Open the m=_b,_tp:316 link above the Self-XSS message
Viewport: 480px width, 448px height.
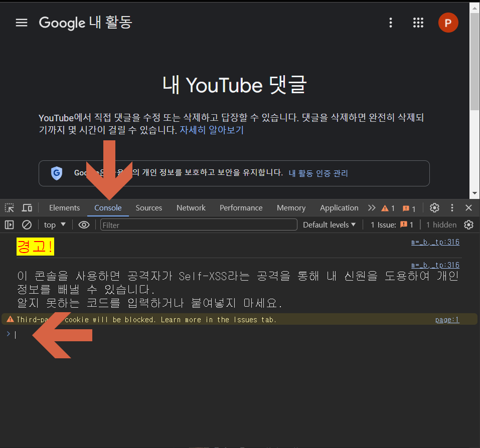pos(435,265)
